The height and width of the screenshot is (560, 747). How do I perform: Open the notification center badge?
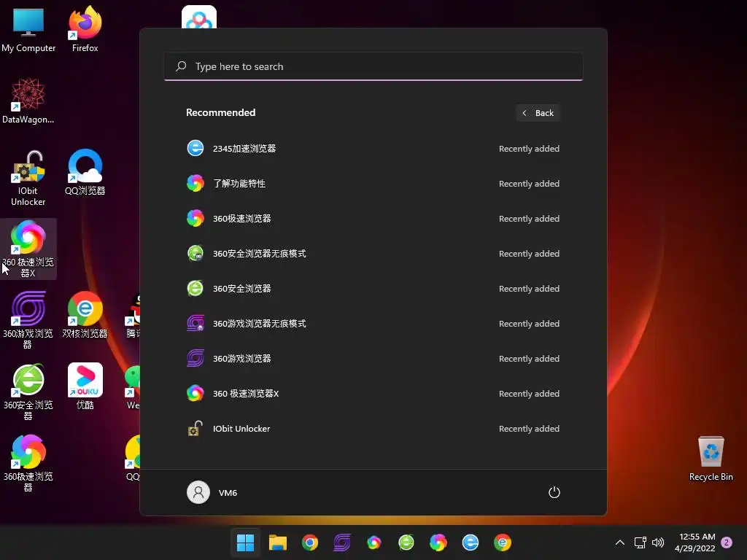tap(727, 542)
